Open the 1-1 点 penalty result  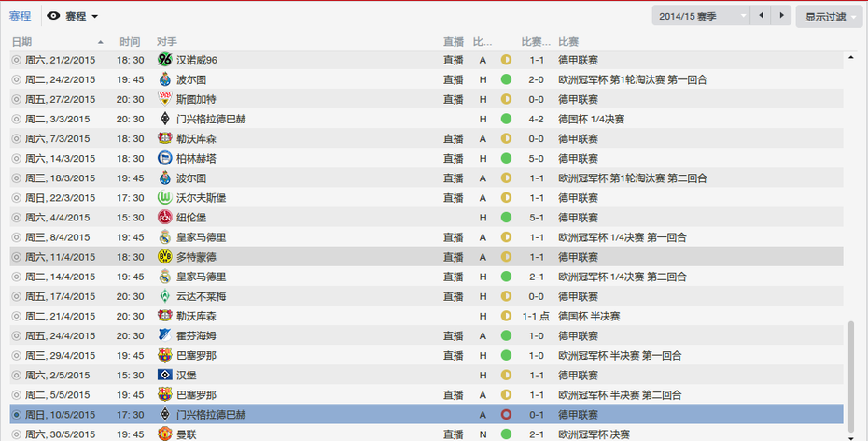coord(536,316)
